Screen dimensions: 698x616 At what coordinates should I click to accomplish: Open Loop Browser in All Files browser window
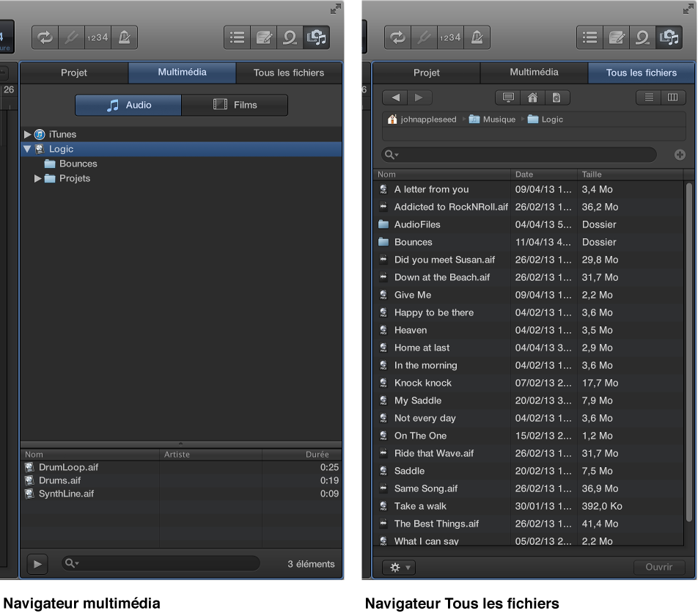point(642,38)
